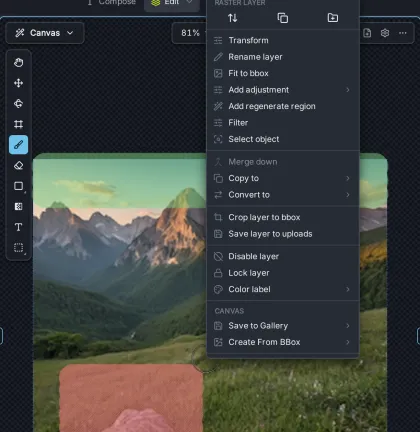
Task: Open the three-dots more options menu
Action: pos(403,33)
